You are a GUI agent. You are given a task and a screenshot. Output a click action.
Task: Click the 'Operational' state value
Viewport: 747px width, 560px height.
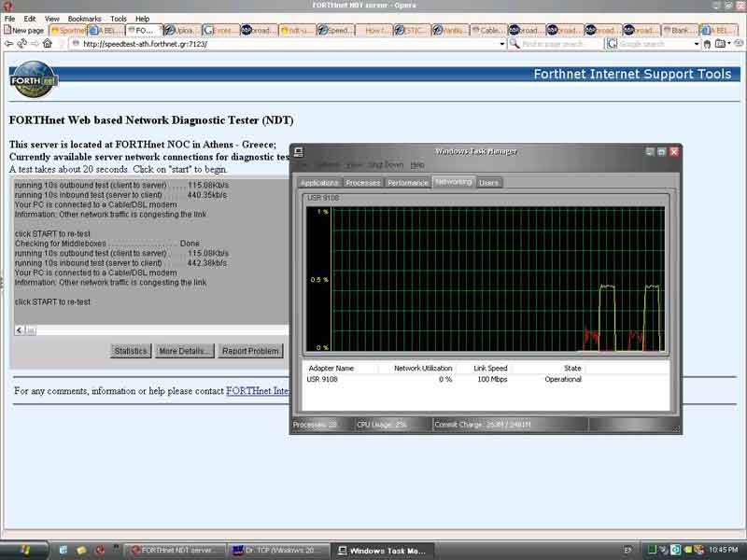click(563, 380)
